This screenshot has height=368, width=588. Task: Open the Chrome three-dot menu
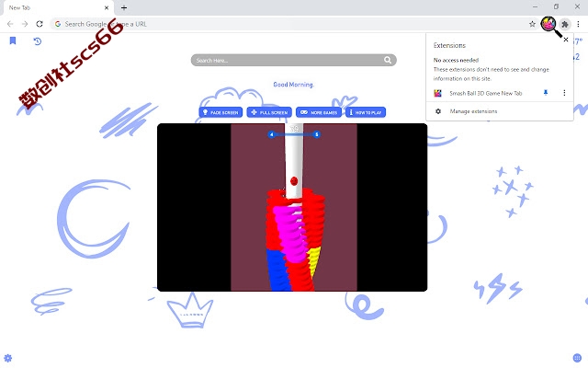pyautogui.click(x=578, y=24)
